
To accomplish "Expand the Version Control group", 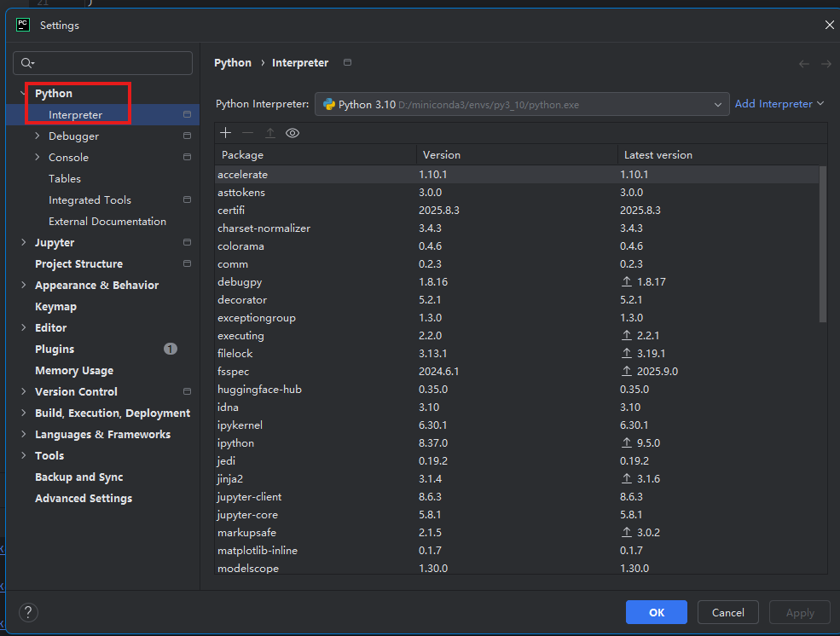I will (23, 391).
